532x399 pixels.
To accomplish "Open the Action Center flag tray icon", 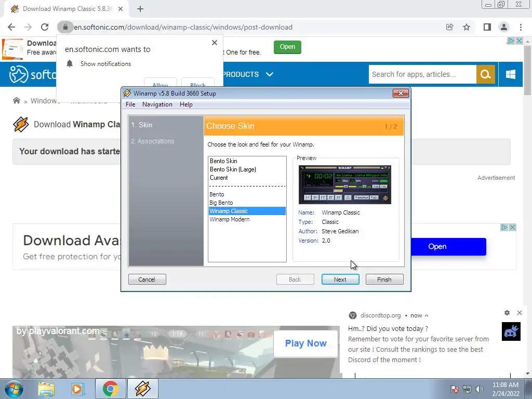I will point(455,389).
